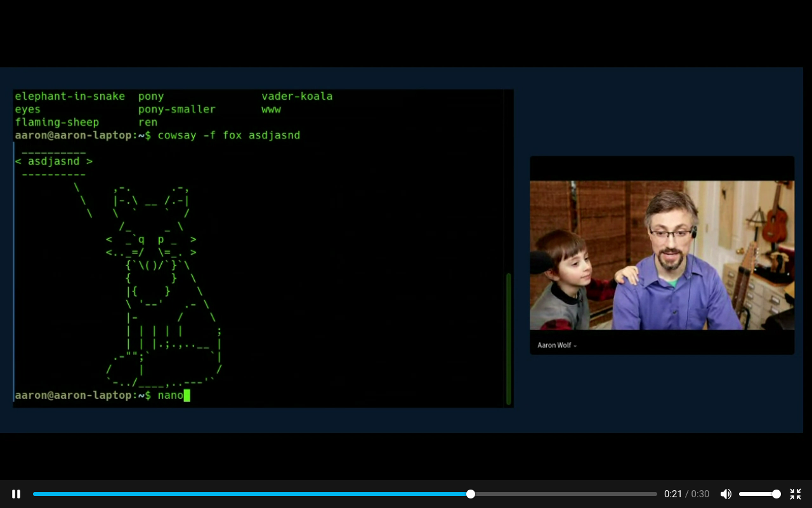Click pony-smaller in the cowfile list
The height and width of the screenshot is (508, 812).
point(177,109)
